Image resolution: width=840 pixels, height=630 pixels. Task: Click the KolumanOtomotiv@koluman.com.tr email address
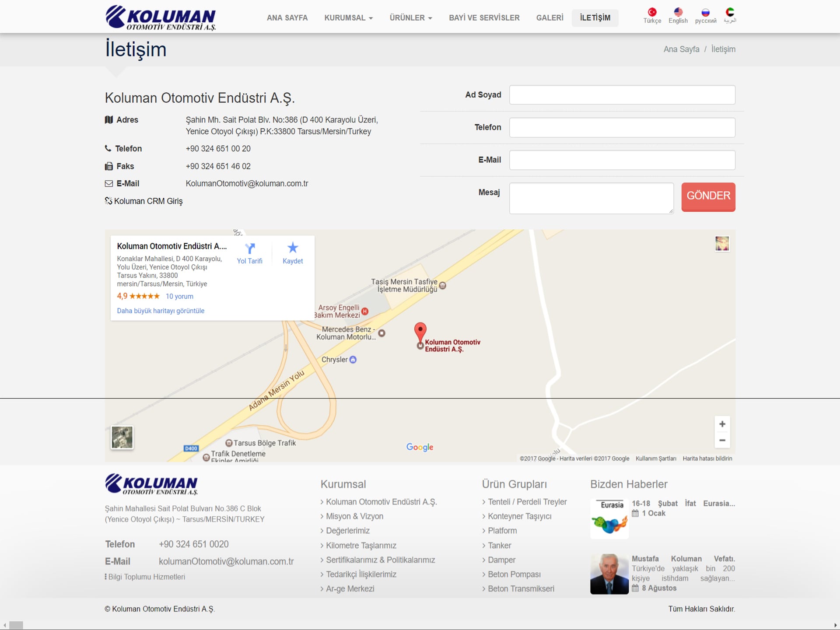point(247,184)
